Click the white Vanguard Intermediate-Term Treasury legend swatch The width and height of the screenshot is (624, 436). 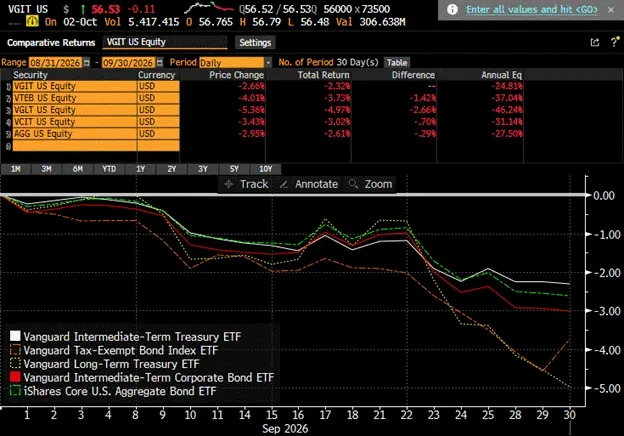[x=15, y=336]
